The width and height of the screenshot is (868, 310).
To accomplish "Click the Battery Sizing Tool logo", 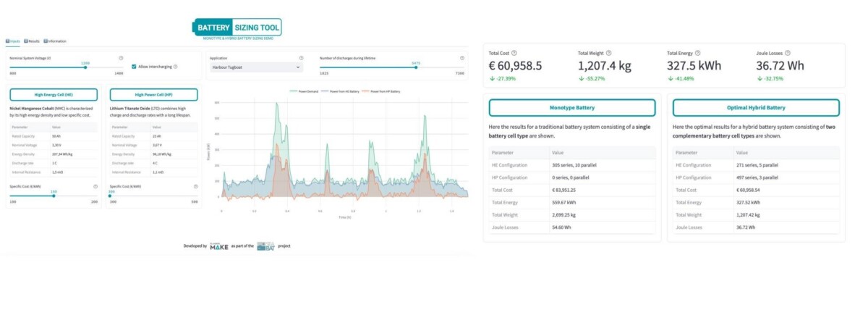I will 237,28.
